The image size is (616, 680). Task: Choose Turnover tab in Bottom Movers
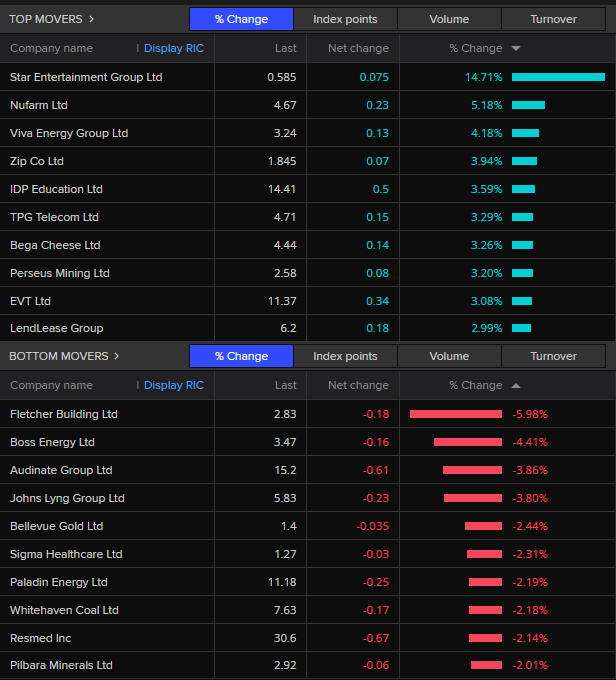[x=553, y=356]
